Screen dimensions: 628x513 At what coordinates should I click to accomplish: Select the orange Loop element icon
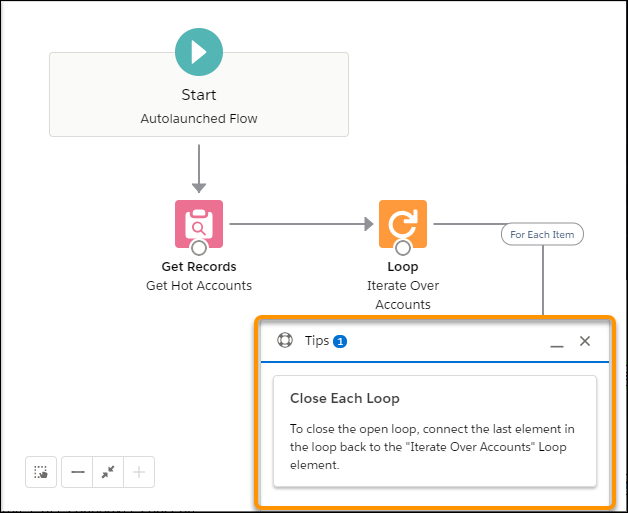[x=403, y=223]
